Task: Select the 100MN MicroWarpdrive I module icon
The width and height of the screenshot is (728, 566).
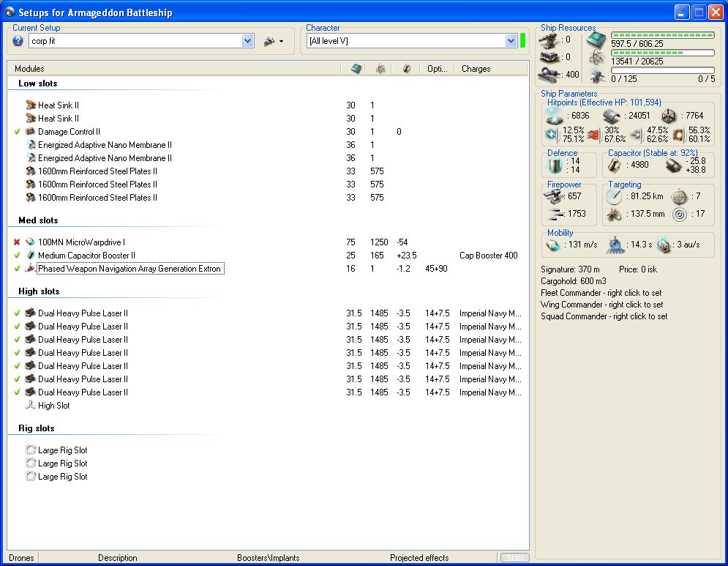Action: point(31,242)
